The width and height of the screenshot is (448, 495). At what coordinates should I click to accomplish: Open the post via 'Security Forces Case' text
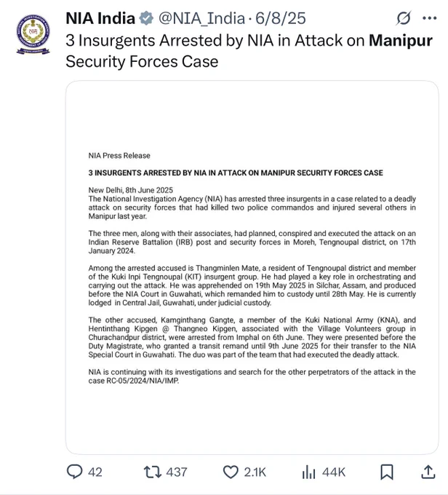(142, 61)
